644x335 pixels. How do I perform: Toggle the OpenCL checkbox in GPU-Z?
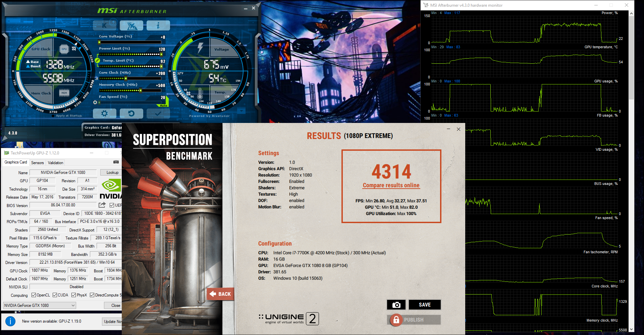(x=34, y=295)
